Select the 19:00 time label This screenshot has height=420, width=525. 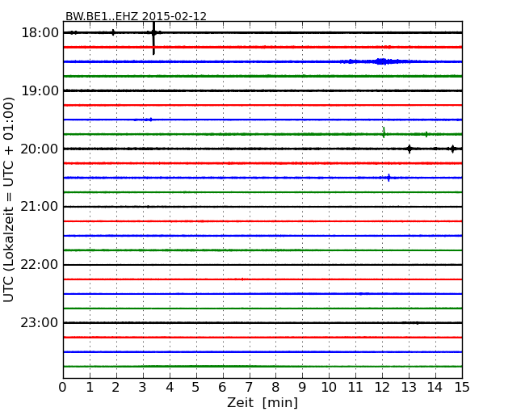[x=40, y=90]
